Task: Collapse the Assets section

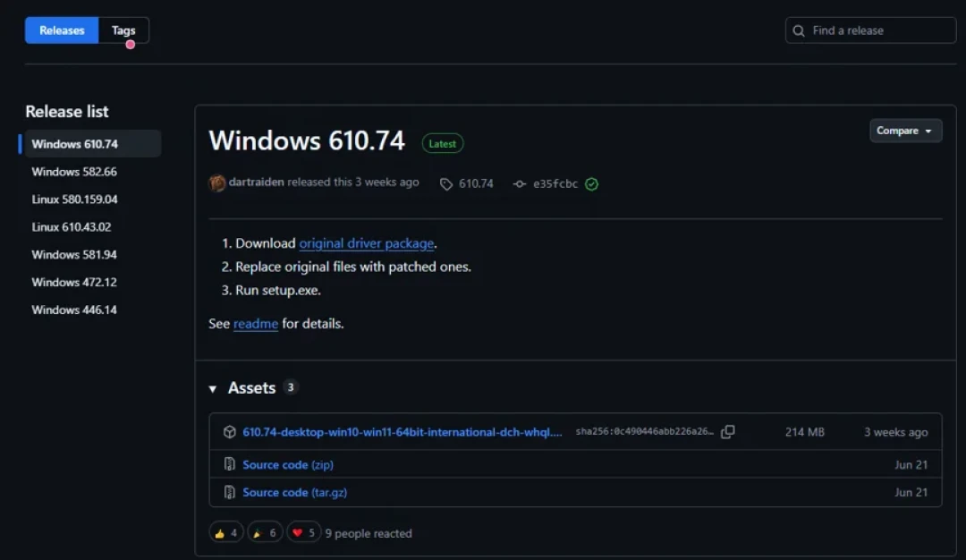Action: point(213,389)
